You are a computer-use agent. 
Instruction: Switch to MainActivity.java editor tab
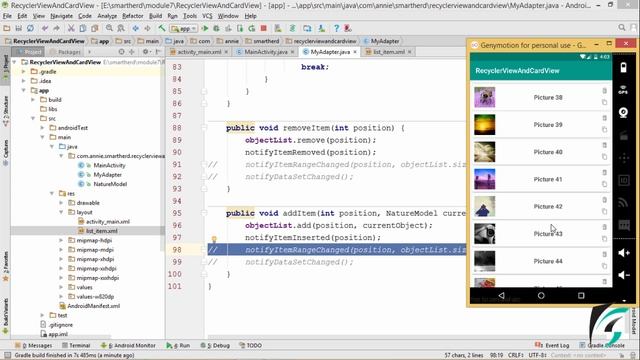pos(266,52)
